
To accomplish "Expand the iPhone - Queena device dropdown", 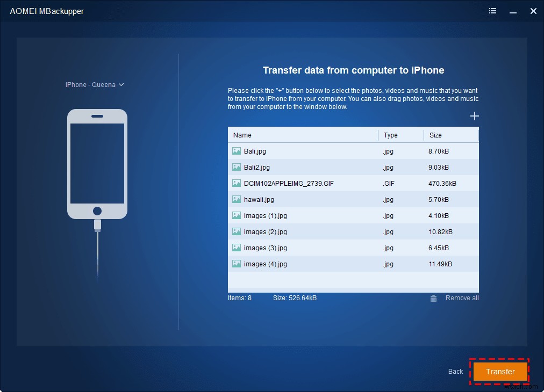I will pyautogui.click(x=120, y=84).
